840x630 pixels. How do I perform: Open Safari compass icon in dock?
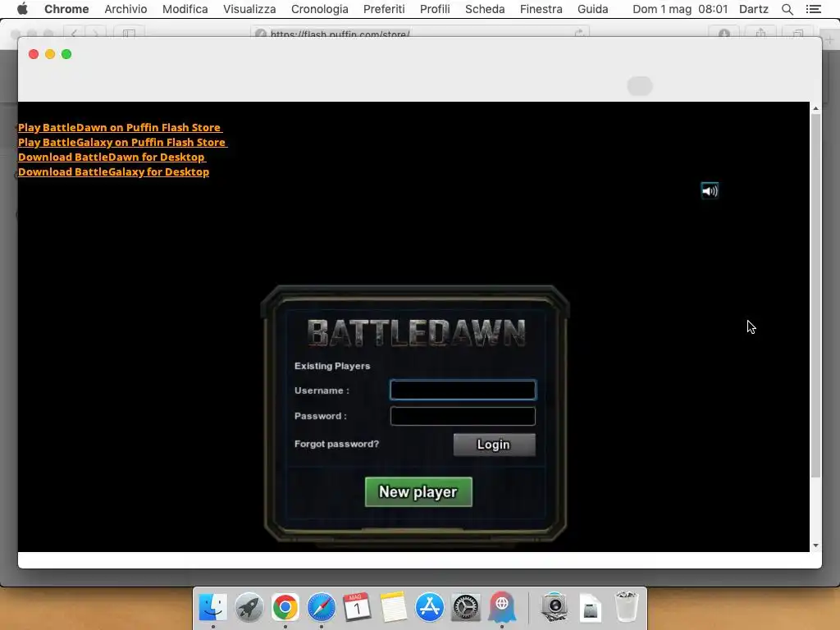(322, 607)
